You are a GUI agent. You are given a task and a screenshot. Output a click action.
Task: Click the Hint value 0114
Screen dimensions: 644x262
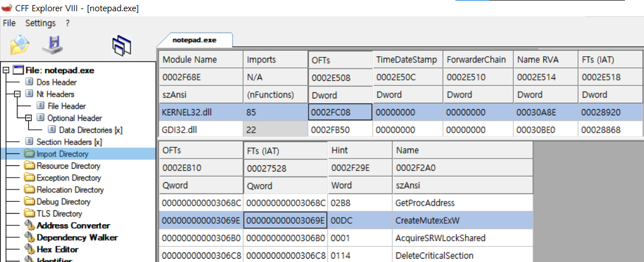(360, 255)
